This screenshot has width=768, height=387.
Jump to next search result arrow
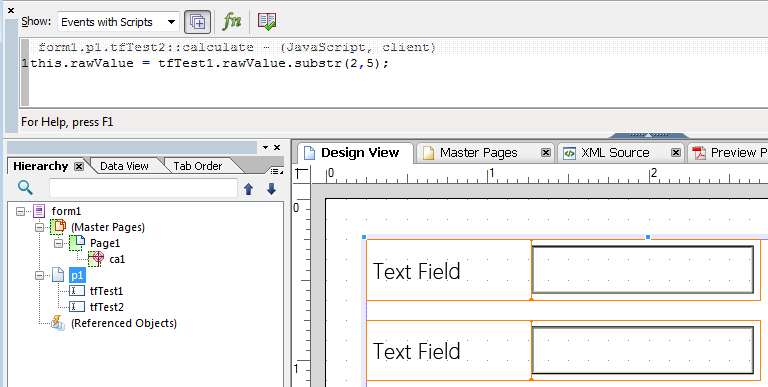(x=271, y=189)
